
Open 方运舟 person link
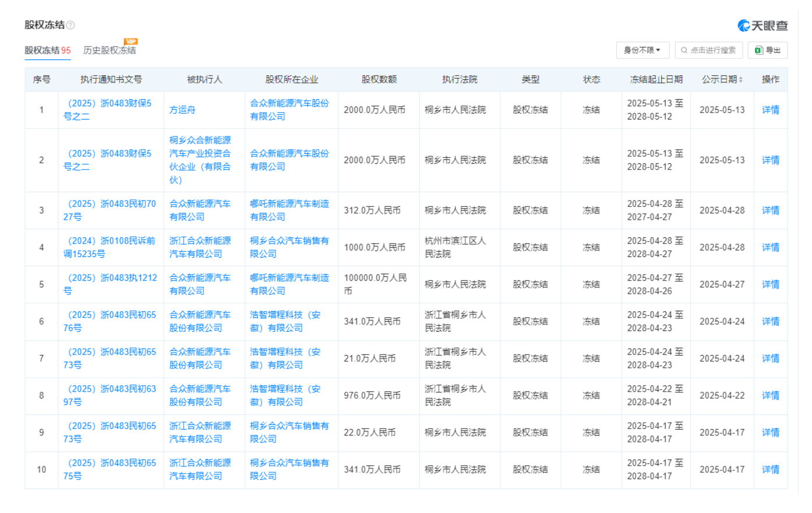click(x=182, y=110)
